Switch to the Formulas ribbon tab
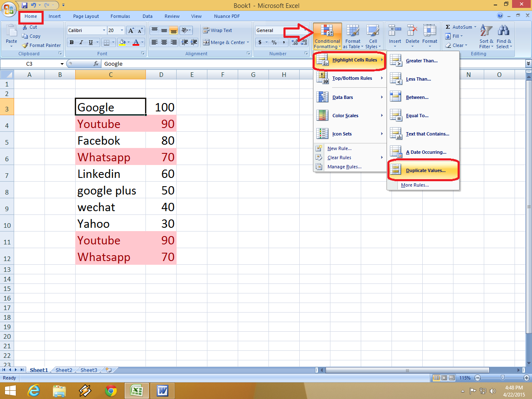 click(x=120, y=16)
